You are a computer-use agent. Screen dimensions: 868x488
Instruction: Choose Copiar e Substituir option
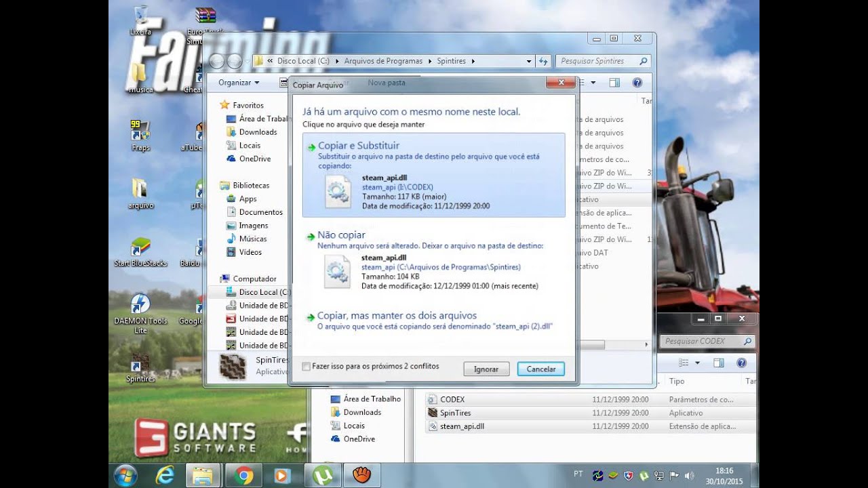click(x=434, y=175)
